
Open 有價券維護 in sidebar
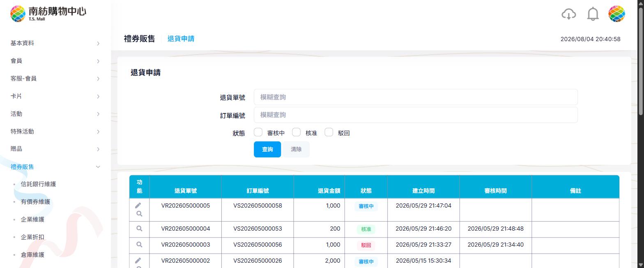tap(35, 202)
